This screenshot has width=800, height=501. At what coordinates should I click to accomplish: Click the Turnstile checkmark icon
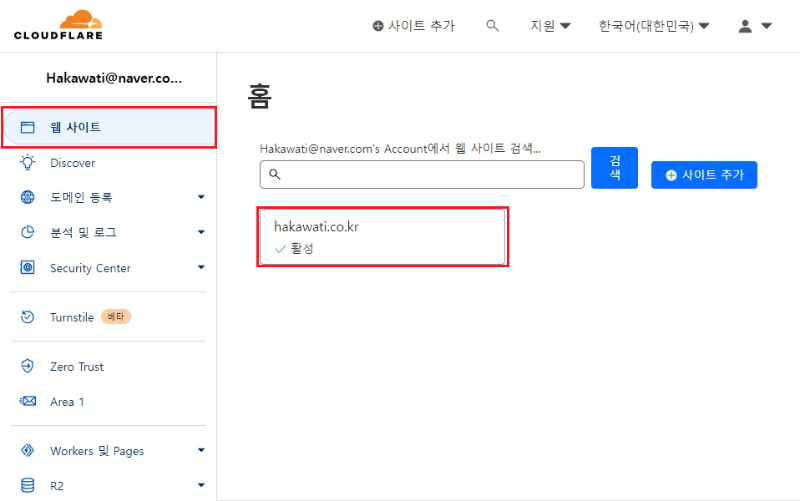pos(28,317)
